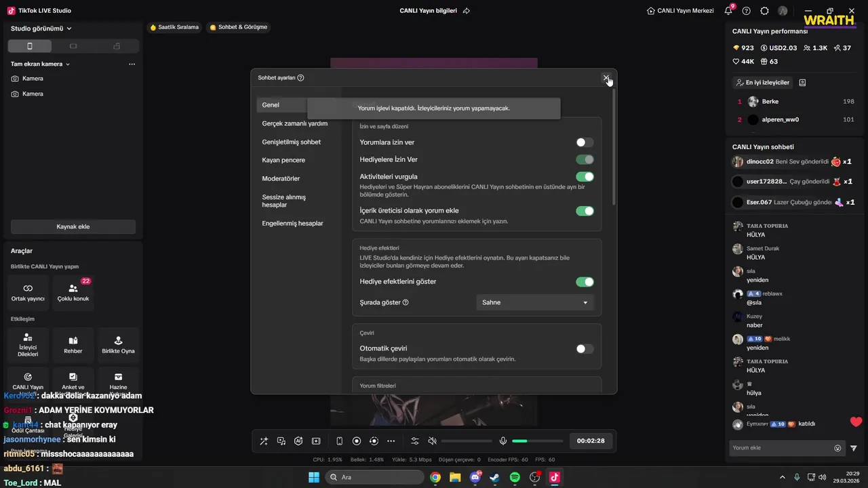Show hidden system tray icons chevron
Image resolution: width=868 pixels, height=488 pixels.
click(x=783, y=477)
